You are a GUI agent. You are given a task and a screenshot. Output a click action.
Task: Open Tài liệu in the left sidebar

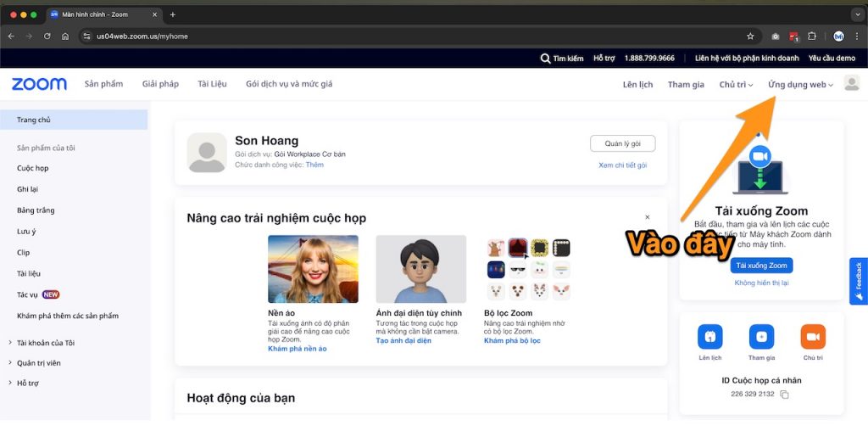pos(28,273)
